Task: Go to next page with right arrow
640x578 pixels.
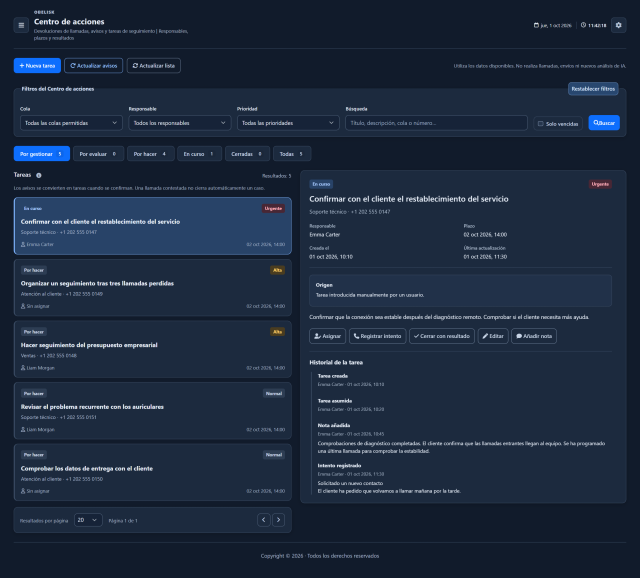Action: [x=278, y=520]
